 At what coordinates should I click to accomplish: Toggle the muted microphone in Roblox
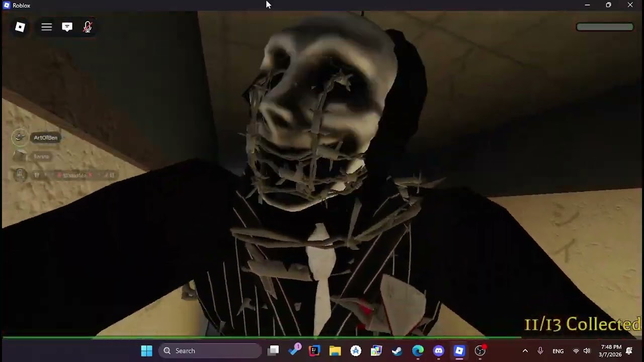tap(88, 27)
